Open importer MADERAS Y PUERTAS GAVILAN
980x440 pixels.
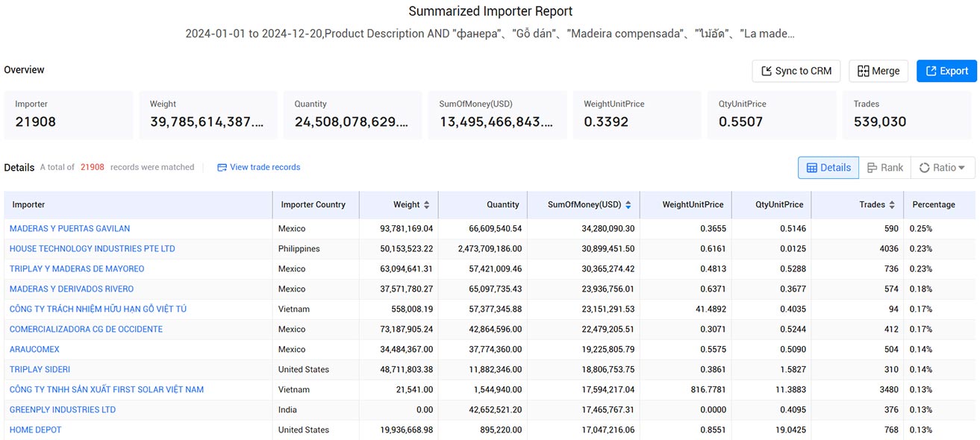69,228
